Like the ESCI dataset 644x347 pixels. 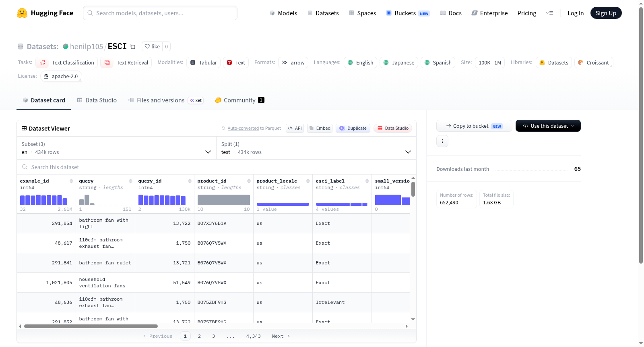(152, 46)
